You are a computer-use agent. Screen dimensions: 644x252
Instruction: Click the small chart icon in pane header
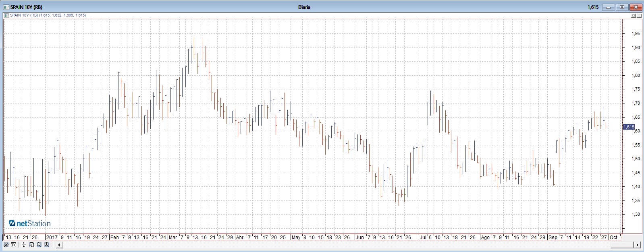pos(6,15)
